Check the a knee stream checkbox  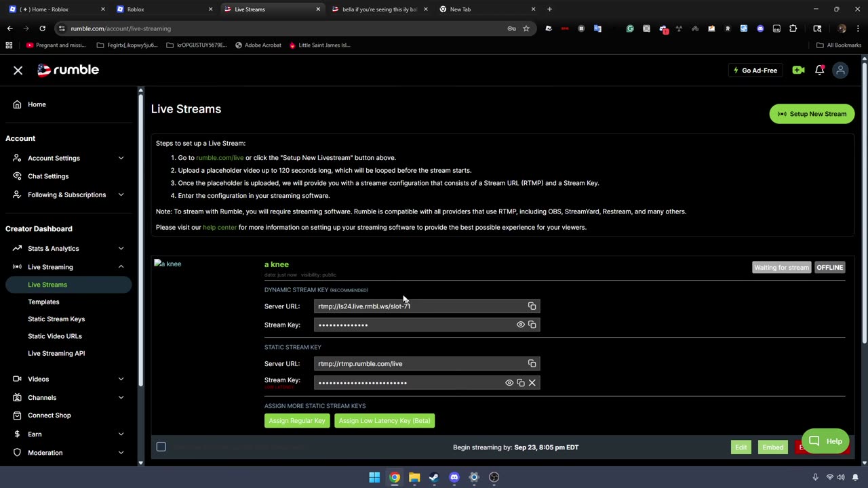[161, 447]
